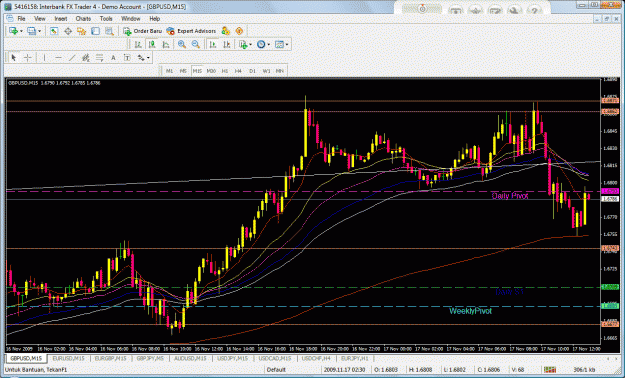This screenshot has height=378, width=625.
Task: Select the Fibonacci Retracement tool
Action: pos(99,58)
